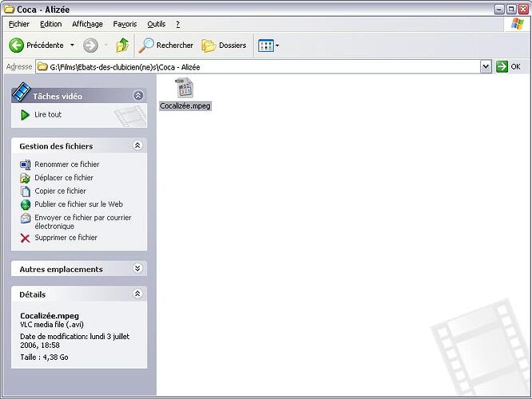The width and height of the screenshot is (532, 399).
Task: Click the Publier ce fichier sur le Web link
Action: 78,204
